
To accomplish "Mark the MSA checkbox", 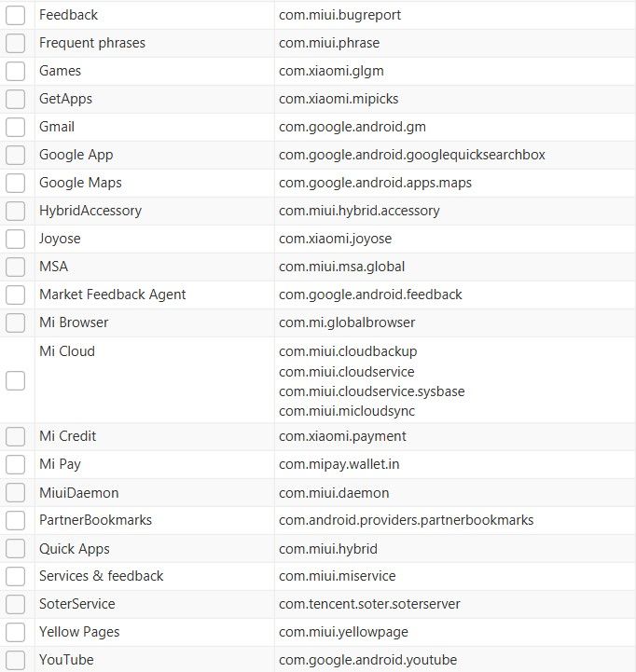I will 16,267.
